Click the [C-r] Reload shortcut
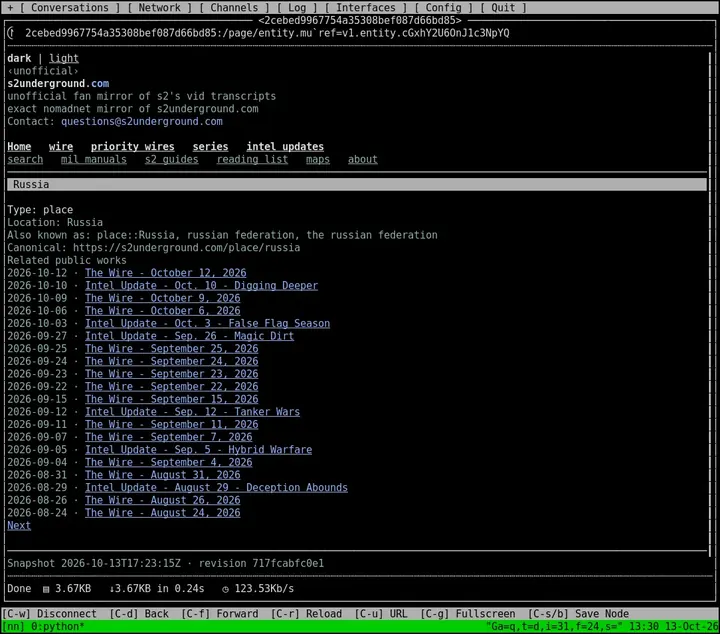The height and width of the screenshot is (634, 720). tap(306, 614)
